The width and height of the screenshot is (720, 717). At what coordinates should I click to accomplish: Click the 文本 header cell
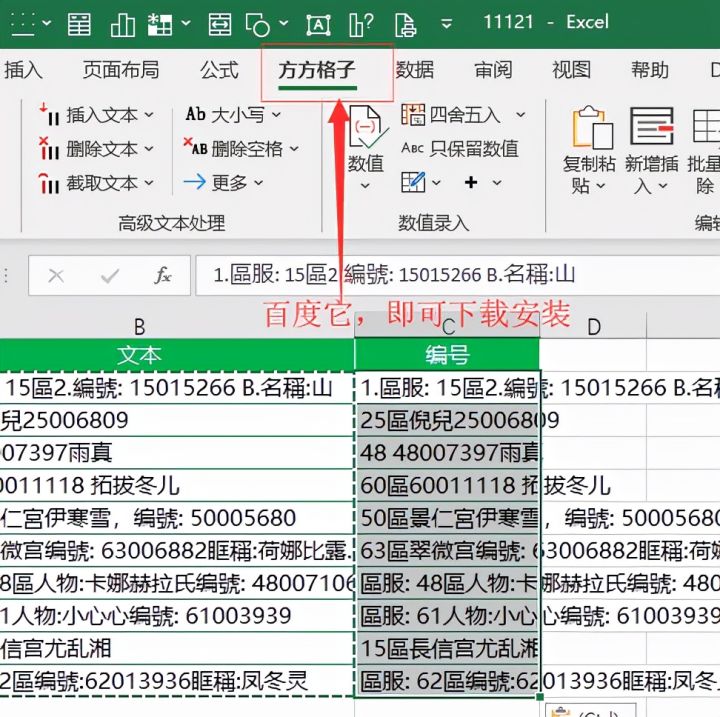pyautogui.click(x=176, y=355)
